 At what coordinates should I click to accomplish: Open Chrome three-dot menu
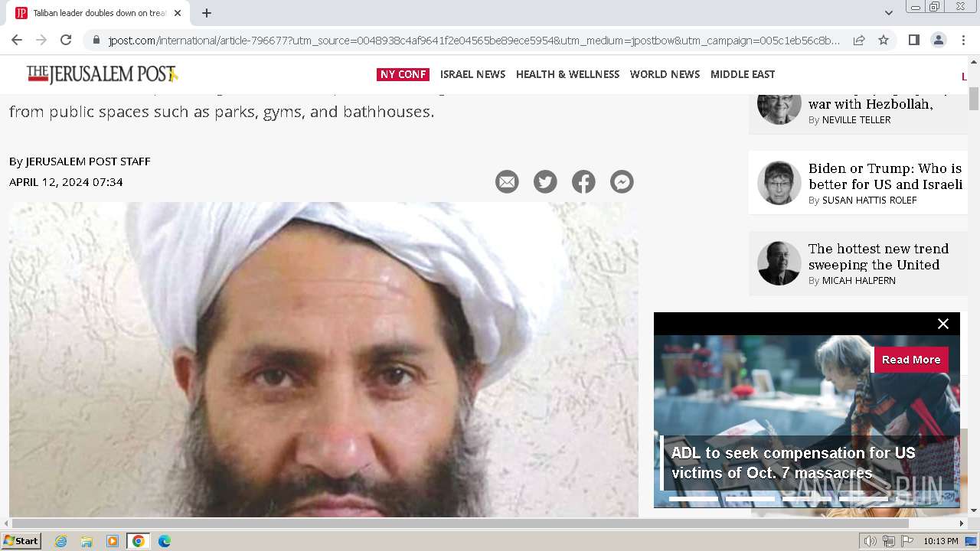tap(963, 40)
